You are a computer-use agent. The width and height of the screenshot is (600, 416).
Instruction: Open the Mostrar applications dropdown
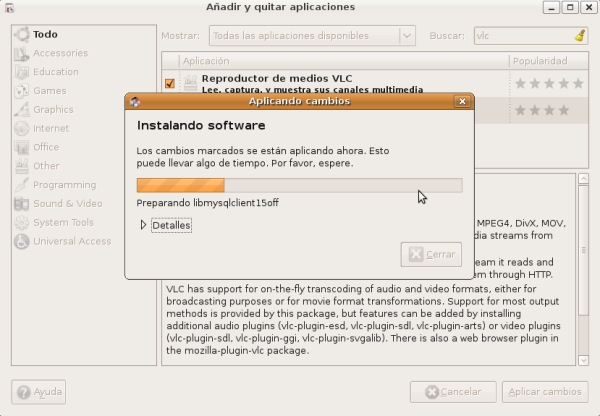point(311,35)
